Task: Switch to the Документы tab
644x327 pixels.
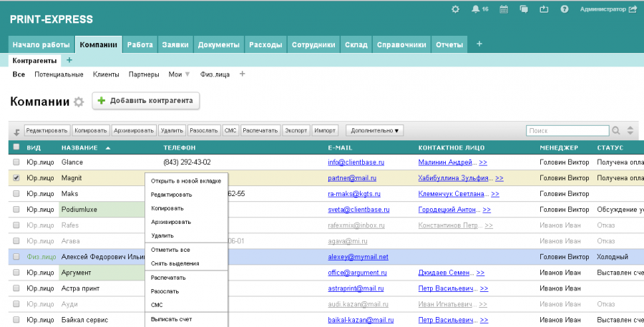Action: [x=218, y=44]
